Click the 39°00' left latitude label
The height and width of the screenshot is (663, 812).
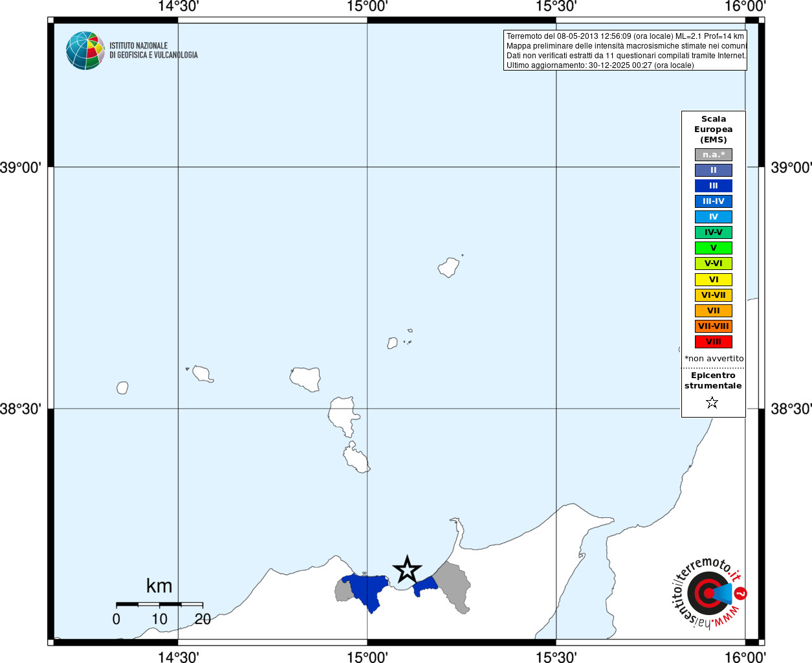click(x=21, y=168)
